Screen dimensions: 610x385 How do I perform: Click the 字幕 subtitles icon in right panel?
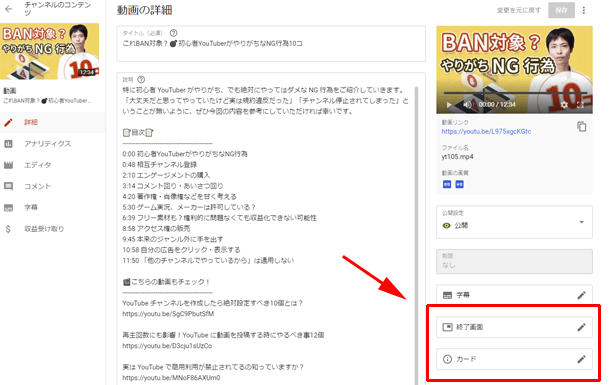[x=447, y=295]
